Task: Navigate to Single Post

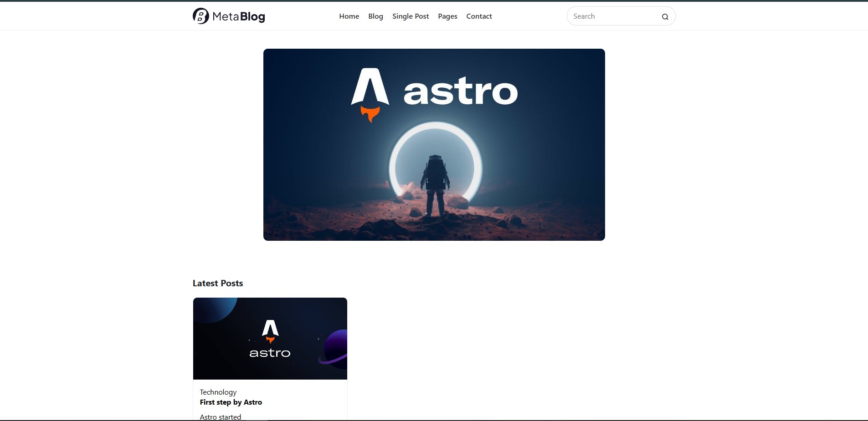Action: pos(411,16)
